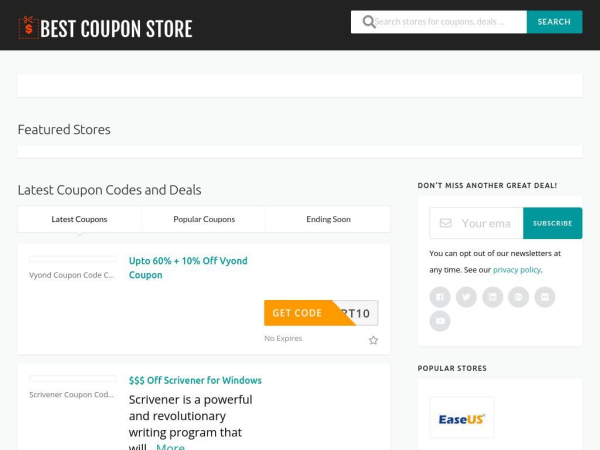This screenshot has width=600, height=450.
Task: Click the Vyond Coupon Code store label
Action: click(72, 275)
